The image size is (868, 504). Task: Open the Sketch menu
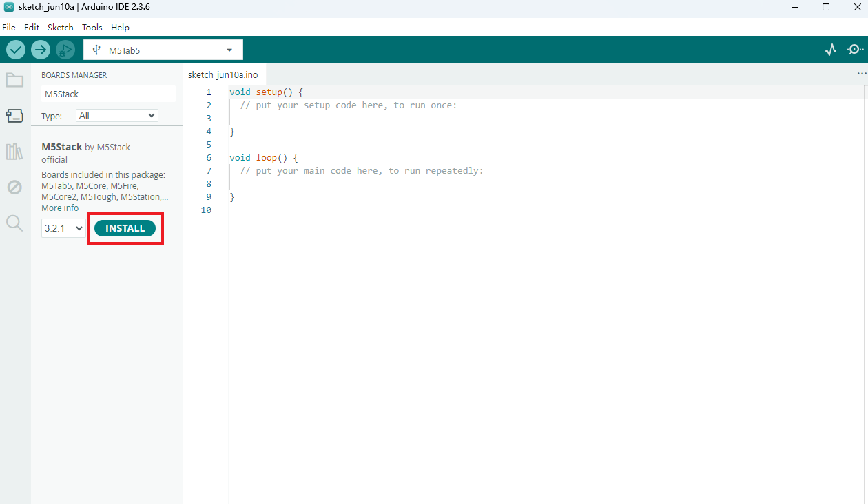(61, 28)
